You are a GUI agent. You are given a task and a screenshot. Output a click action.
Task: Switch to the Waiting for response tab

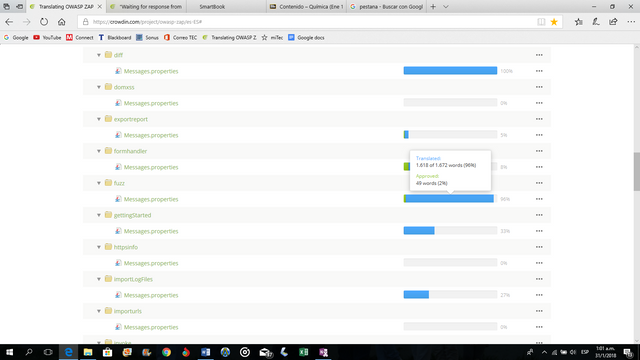tap(147, 7)
